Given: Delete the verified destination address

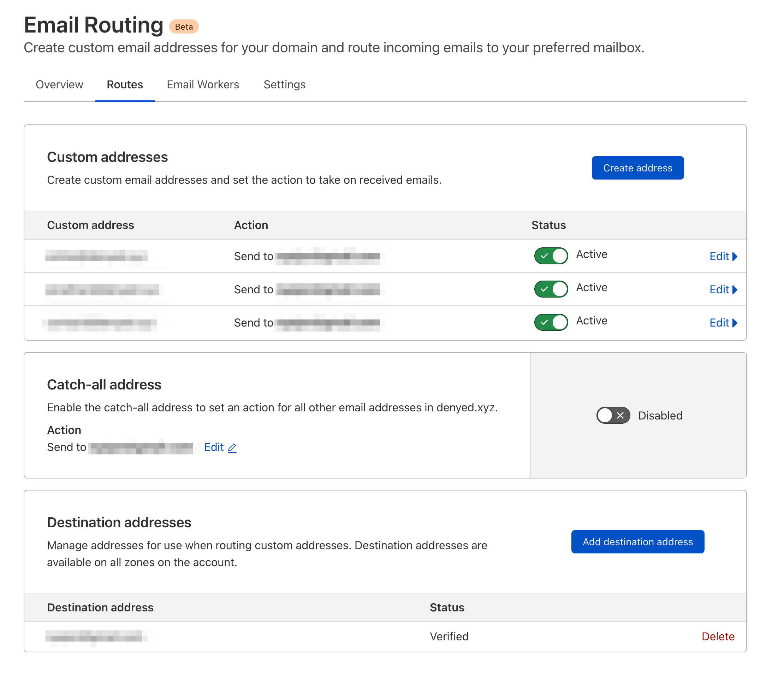Looking at the screenshot, I should click(x=718, y=636).
